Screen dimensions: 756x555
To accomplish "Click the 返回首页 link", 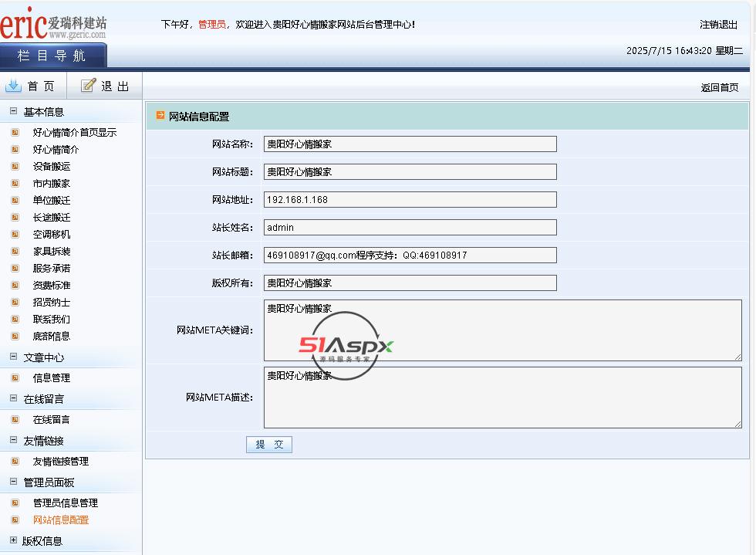I will click(719, 88).
